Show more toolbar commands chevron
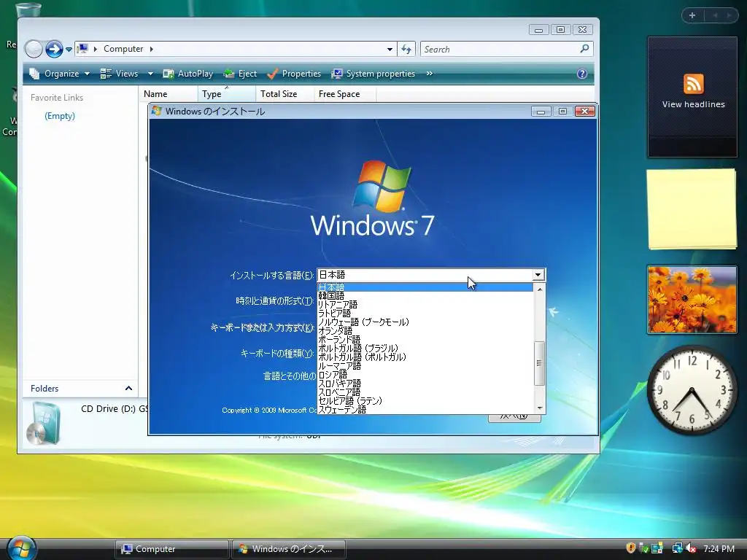The width and height of the screenshot is (747, 560). click(x=429, y=74)
